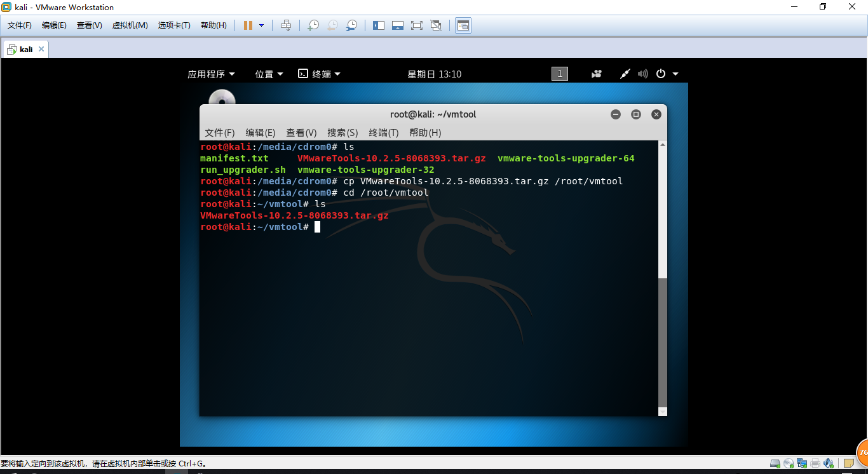Image resolution: width=868 pixels, height=474 pixels.
Task: Click manifest.txt in the terminal listing
Action: [234, 158]
